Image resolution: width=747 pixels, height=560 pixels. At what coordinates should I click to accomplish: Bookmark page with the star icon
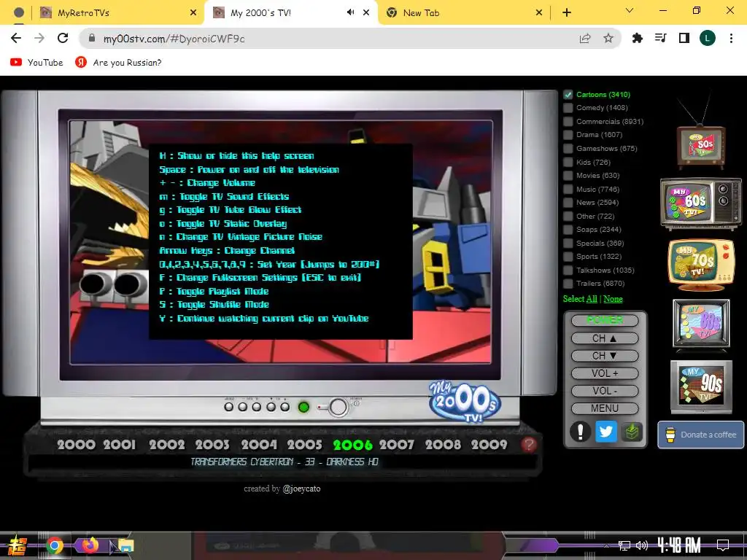point(608,39)
